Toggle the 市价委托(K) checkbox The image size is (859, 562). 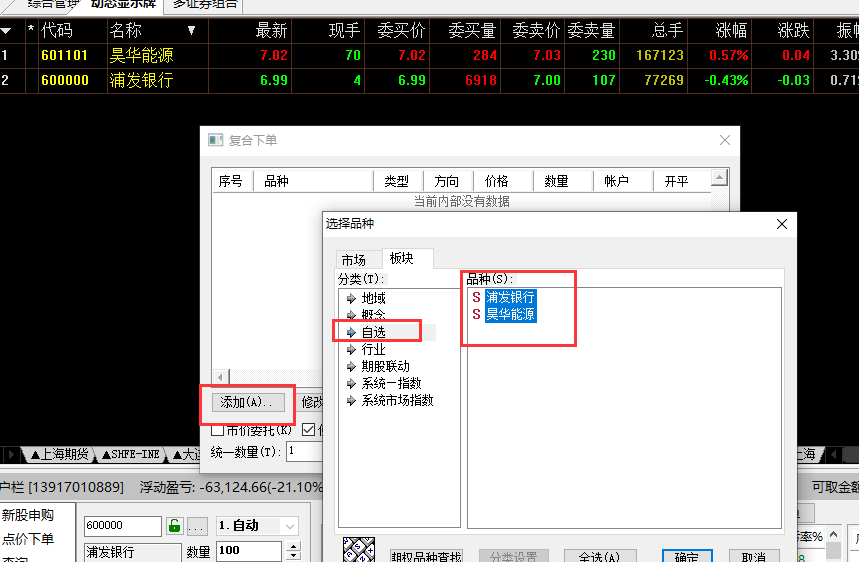click(217, 431)
